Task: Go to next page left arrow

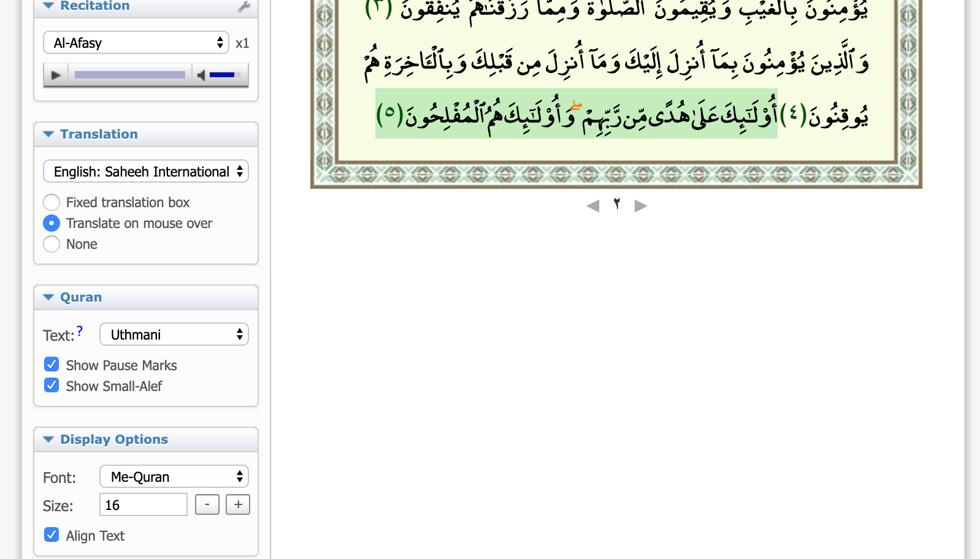Action: [x=593, y=206]
